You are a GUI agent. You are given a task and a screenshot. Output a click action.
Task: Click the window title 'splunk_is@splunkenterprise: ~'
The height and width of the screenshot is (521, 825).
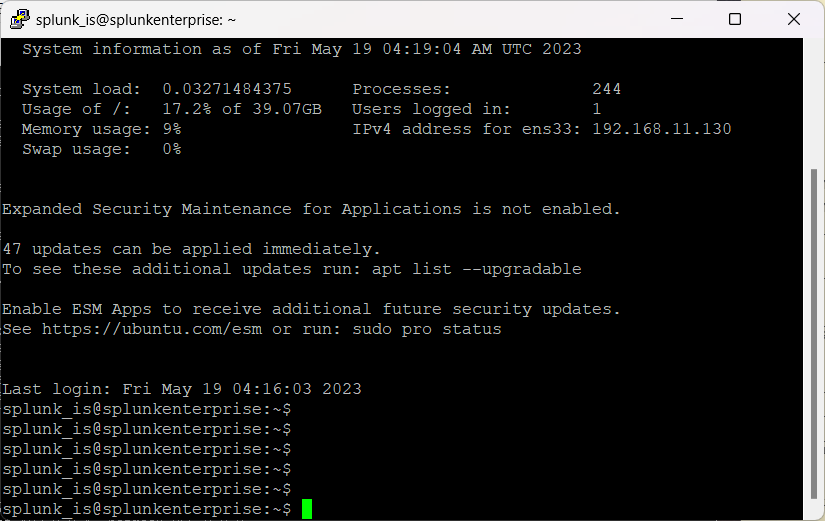coord(136,20)
